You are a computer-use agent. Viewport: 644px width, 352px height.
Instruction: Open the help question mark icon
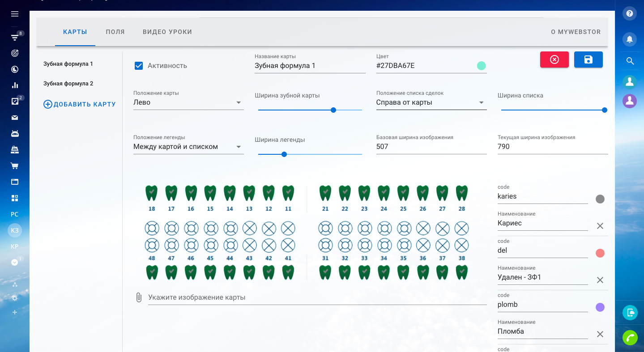pyautogui.click(x=630, y=14)
